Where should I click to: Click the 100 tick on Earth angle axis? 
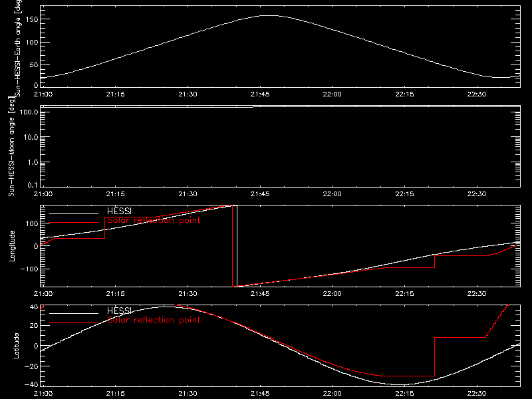tap(33, 42)
